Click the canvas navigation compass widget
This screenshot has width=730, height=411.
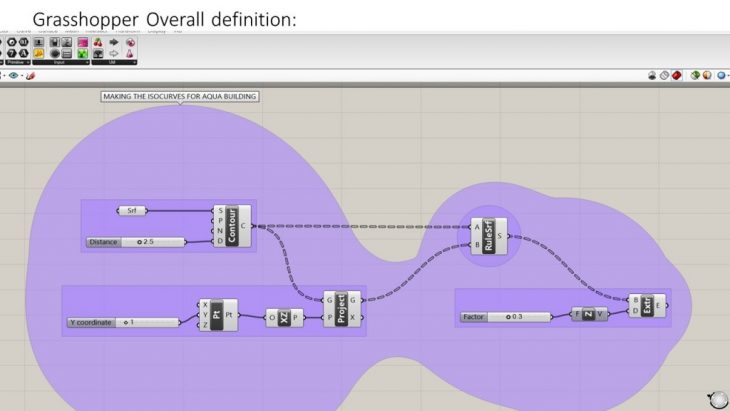click(716, 398)
